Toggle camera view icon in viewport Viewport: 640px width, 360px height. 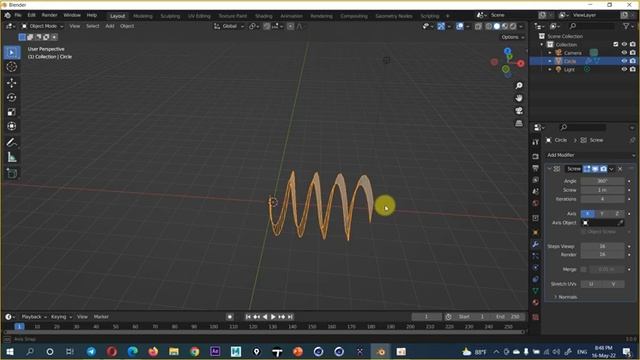pyautogui.click(x=519, y=111)
